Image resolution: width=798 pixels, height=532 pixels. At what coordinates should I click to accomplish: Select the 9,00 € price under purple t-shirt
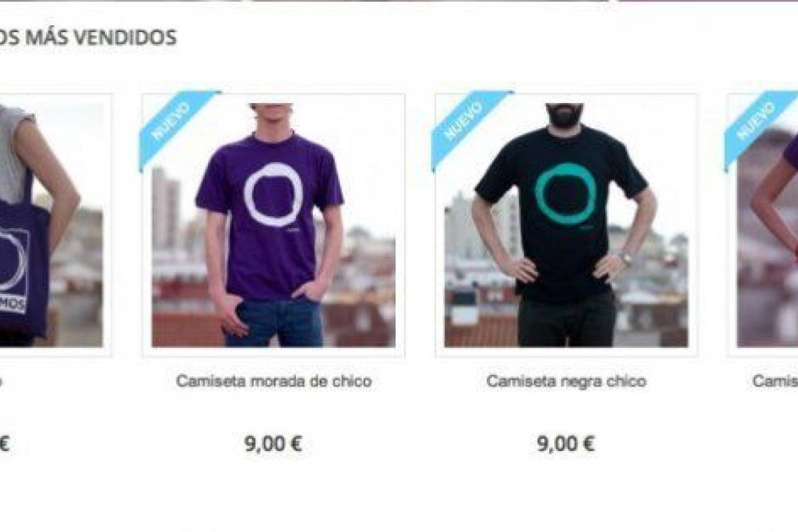click(x=273, y=444)
